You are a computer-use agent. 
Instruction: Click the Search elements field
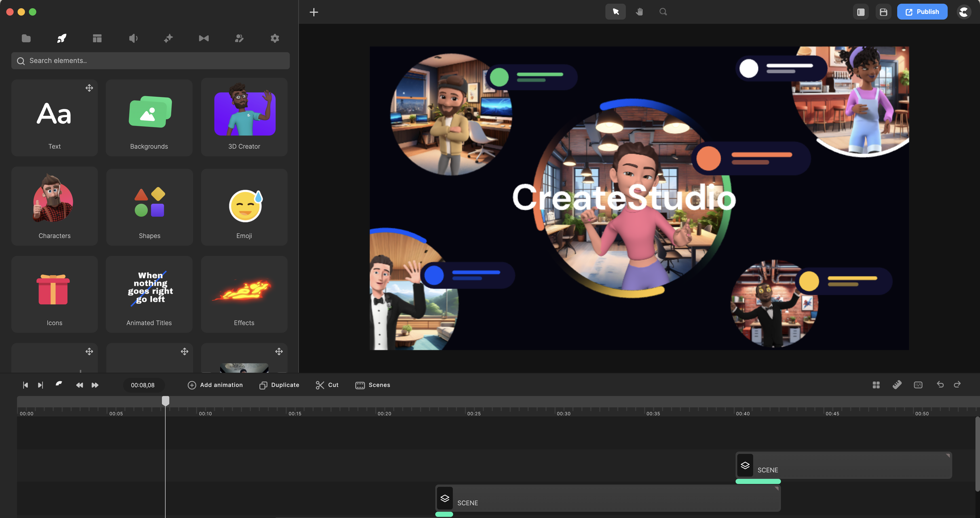pyautogui.click(x=151, y=60)
